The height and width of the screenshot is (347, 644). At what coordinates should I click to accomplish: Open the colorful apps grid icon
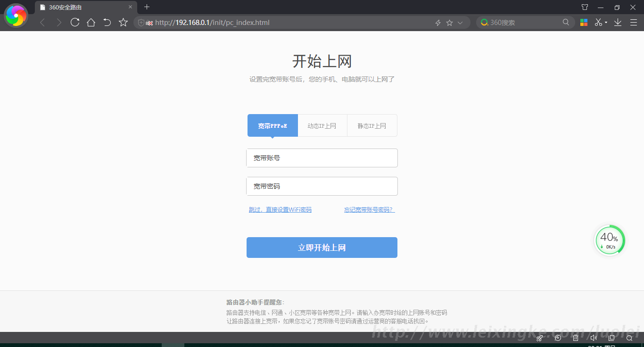coord(584,22)
